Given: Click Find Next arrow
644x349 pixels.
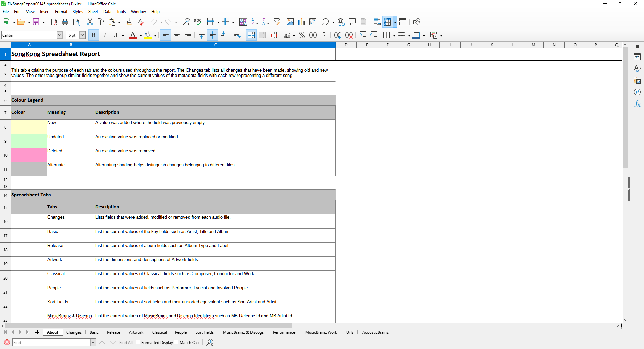Looking at the screenshot, I should 113,342.
